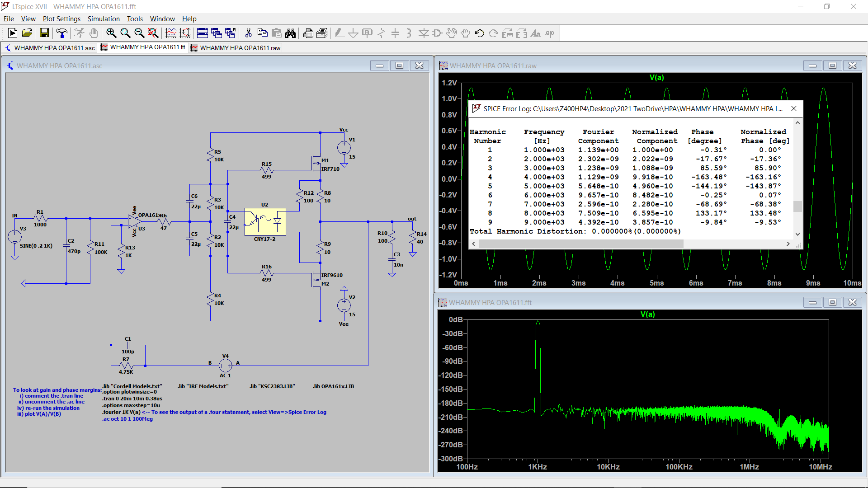Switch to WHAMMY HPA OPA1611.asc tab
Screen dimensions: 868x488
point(50,48)
